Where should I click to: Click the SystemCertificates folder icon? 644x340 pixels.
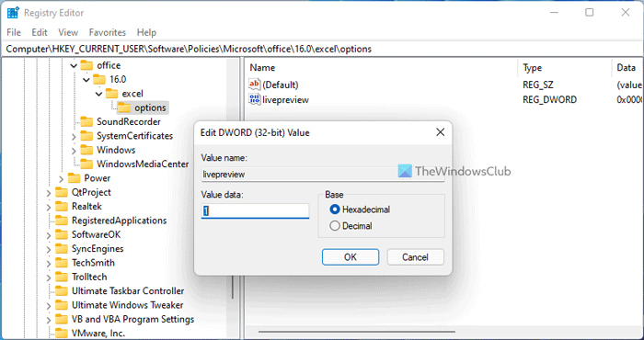pos(86,136)
